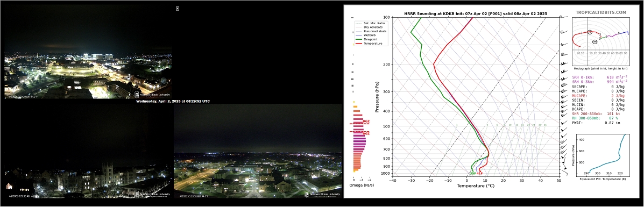The image size is (644, 207).
Task: Click the Northern Illinois University logo in bottom-right webcam
Action: click(323, 194)
